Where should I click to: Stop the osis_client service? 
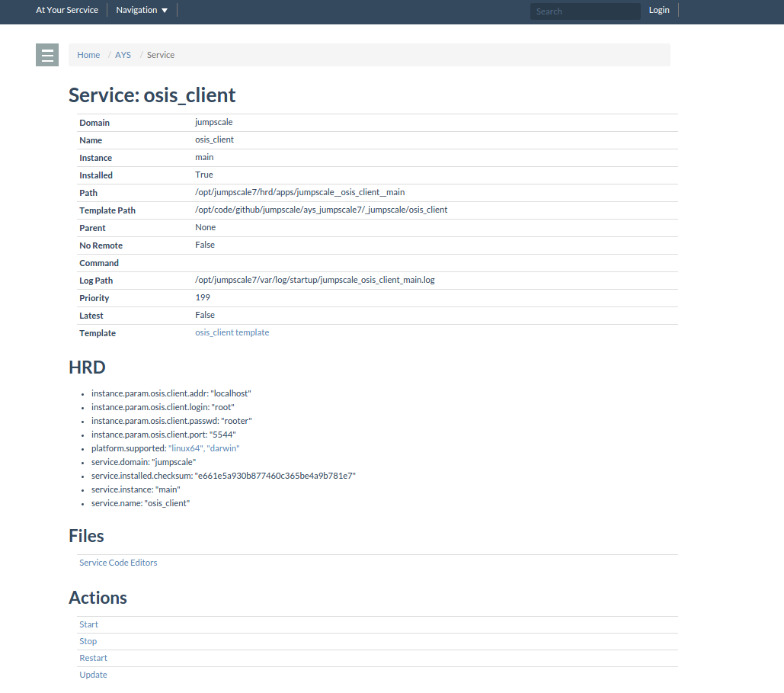pyautogui.click(x=88, y=641)
